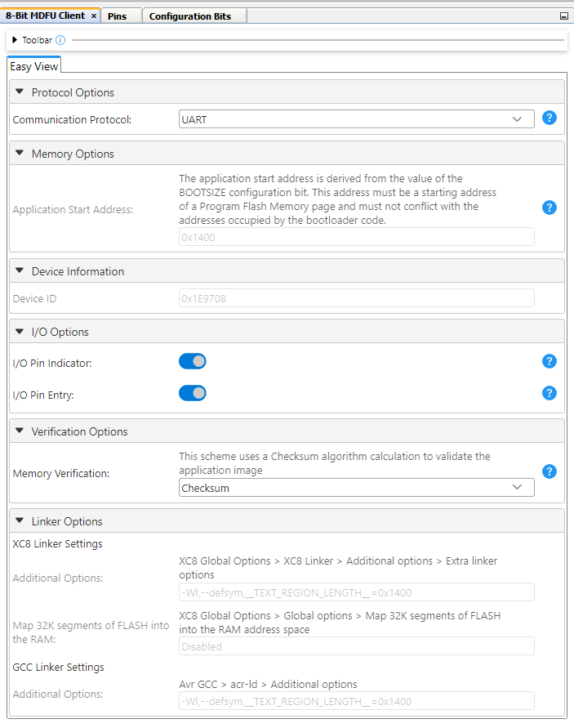This screenshot has height=728, width=574.
Task: Click the 'Avr GCC > acr-ld > Additional options' text
Action: (x=268, y=685)
